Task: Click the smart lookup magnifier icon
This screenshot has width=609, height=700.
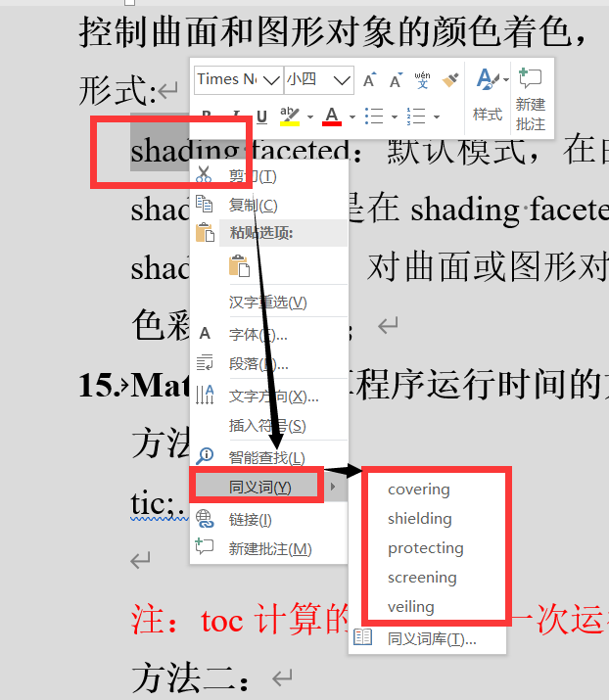Action: coord(205,456)
